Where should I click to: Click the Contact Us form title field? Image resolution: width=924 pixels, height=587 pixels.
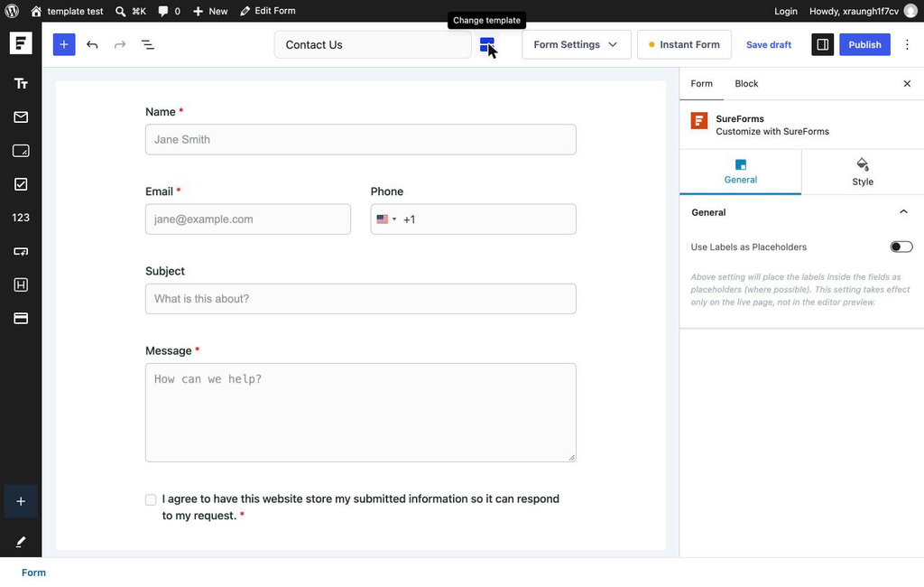click(373, 45)
